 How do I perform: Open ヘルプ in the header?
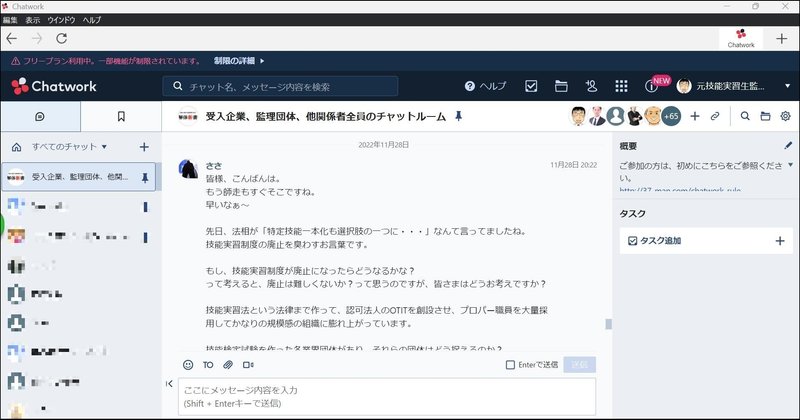click(485, 86)
